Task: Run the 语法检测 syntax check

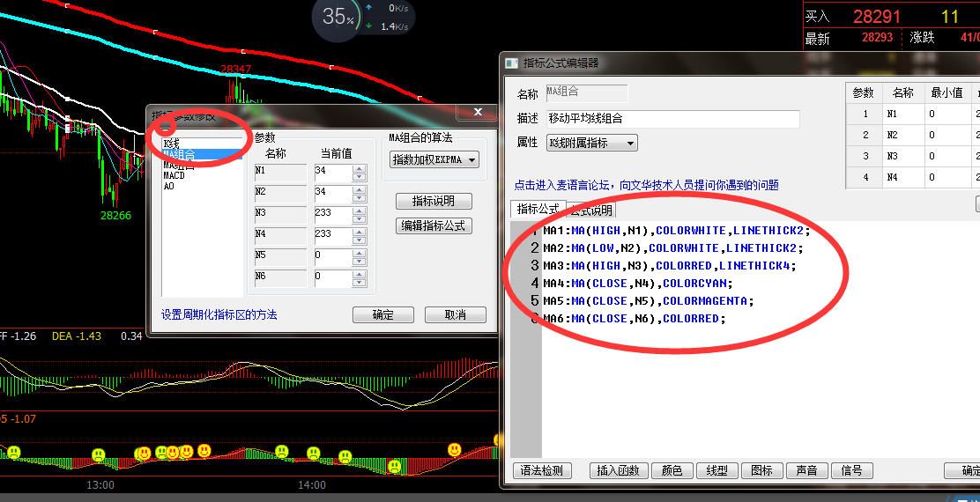Action: 543,471
